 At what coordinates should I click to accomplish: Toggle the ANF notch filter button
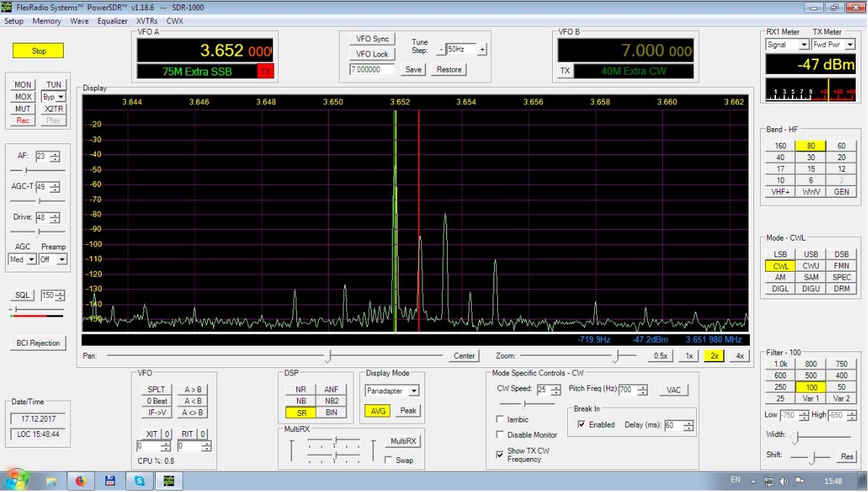[x=331, y=390]
